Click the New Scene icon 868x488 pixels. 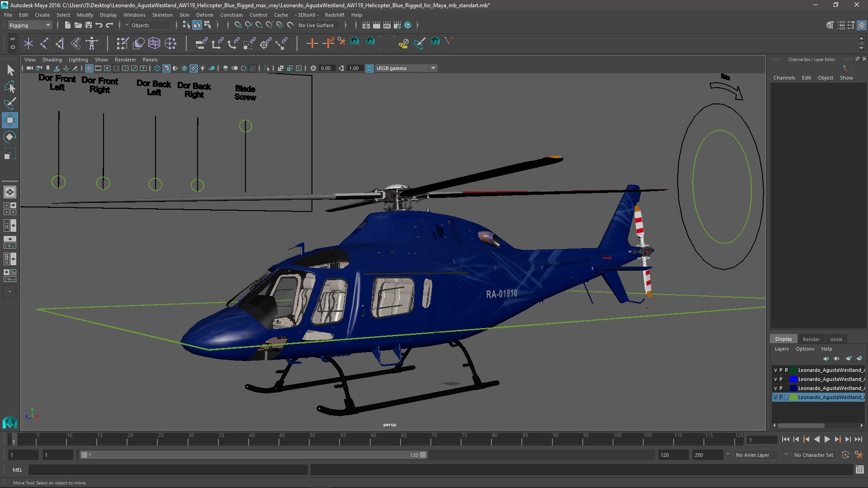point(67,25)
